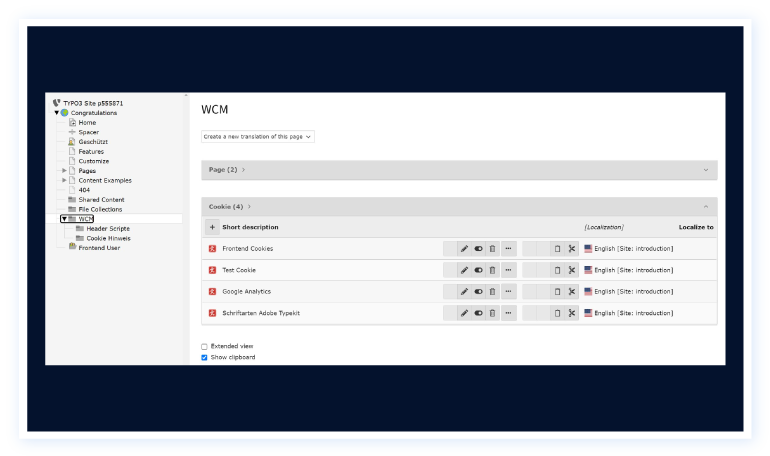
Task: Sort by Short description column header
Action: coord(250,227)
